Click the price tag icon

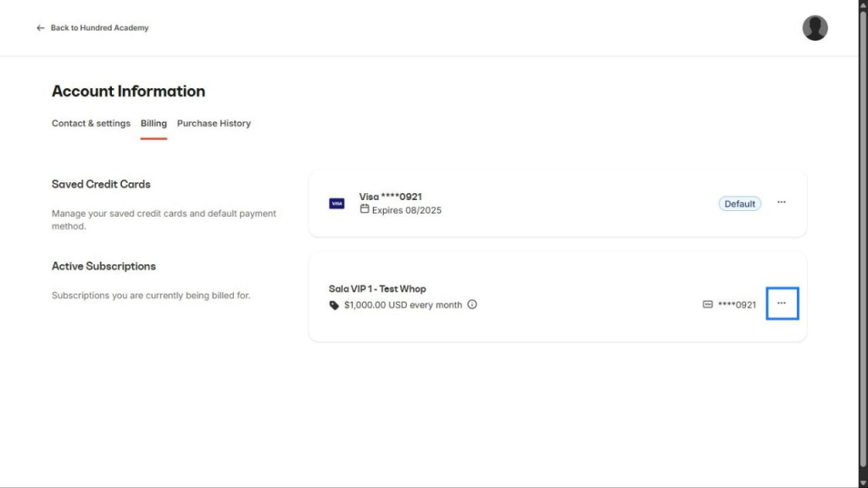click(x=334, y=305)
